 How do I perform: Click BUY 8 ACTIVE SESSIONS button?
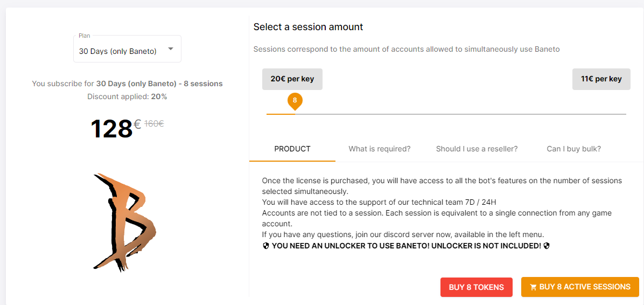(x=580, y=287)
